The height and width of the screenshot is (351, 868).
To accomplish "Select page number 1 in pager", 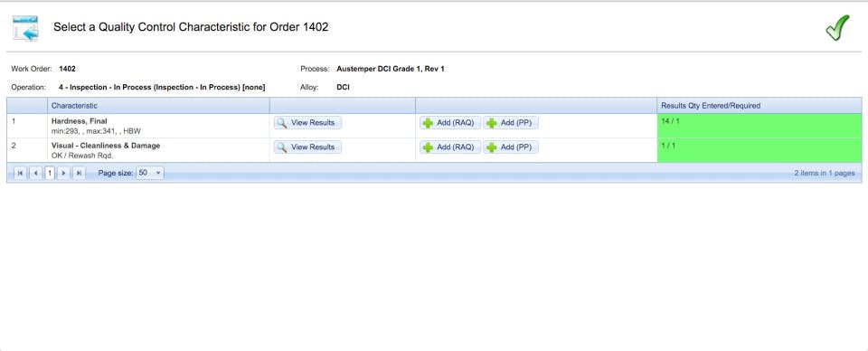I will (x=50, y=174).
